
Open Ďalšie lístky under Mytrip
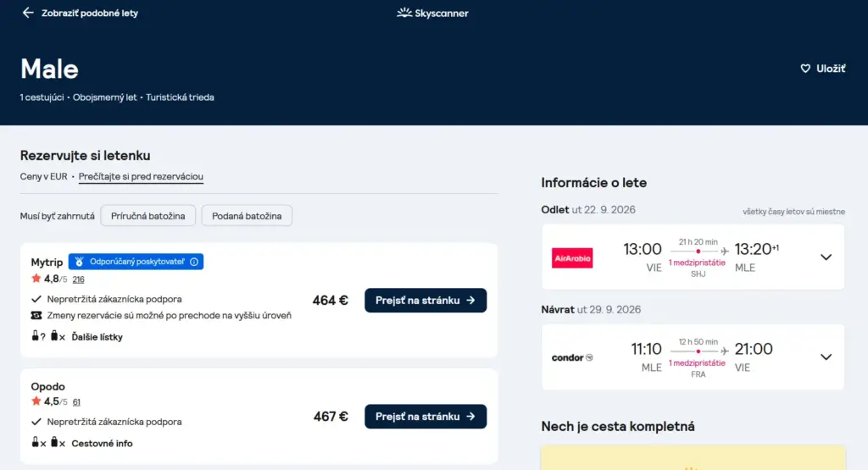point(97,337)
